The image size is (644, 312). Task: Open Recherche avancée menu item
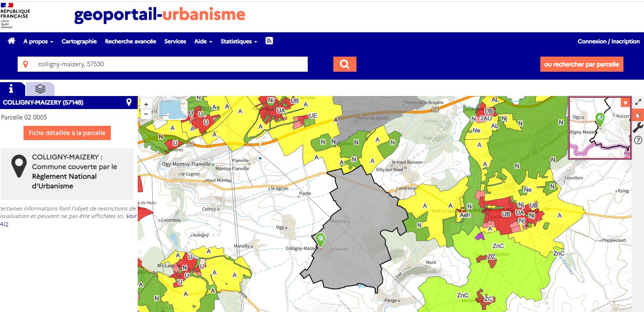(131, 42)
